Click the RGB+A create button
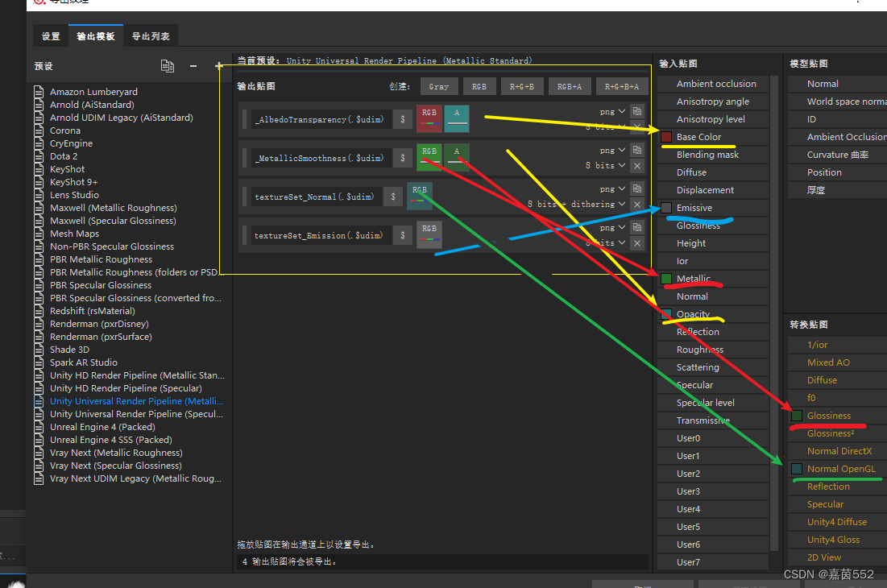The height and width of the screenshot is (588, 887). tap(570, 85)
